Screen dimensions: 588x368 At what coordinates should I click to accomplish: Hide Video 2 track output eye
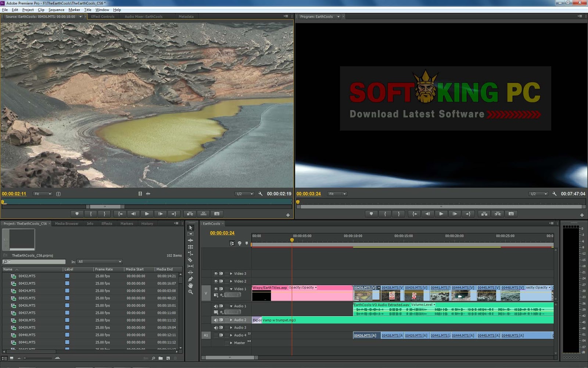tap(216, 281)
